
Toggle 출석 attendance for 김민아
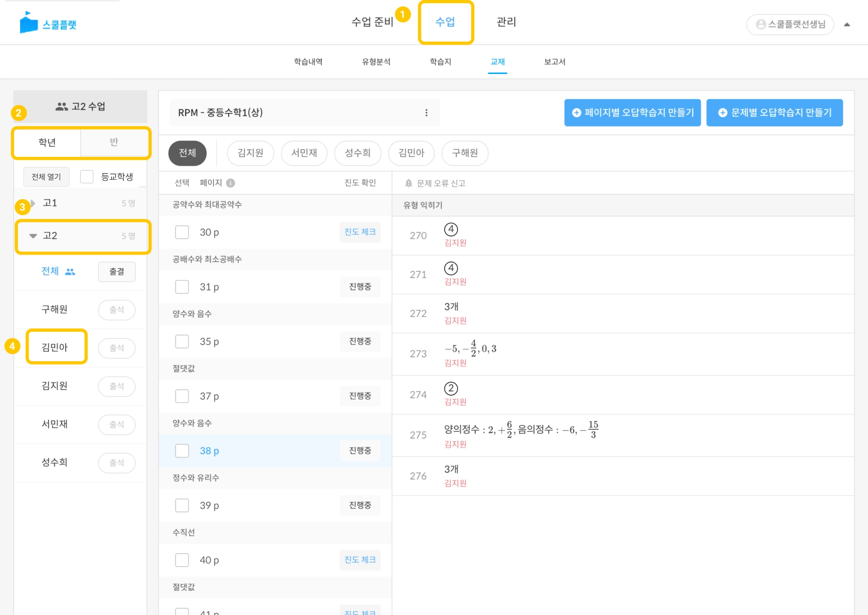pos(117,348)
